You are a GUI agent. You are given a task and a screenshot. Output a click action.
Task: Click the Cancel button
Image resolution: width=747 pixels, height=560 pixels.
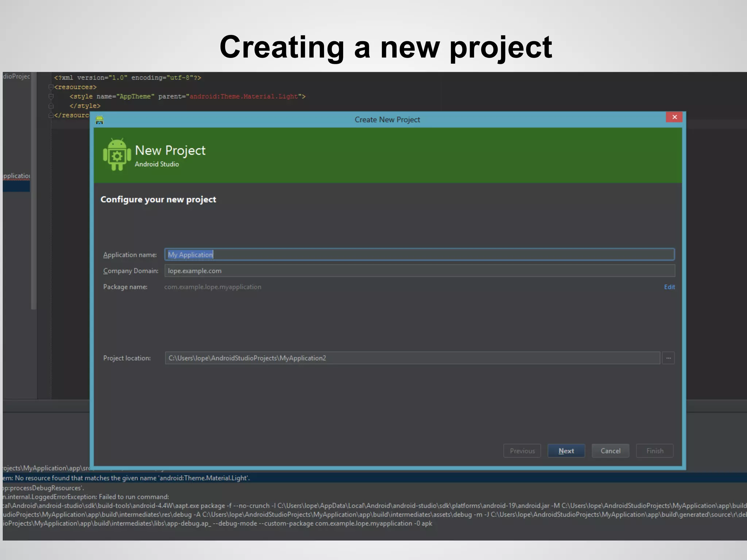tap(610, 451)
